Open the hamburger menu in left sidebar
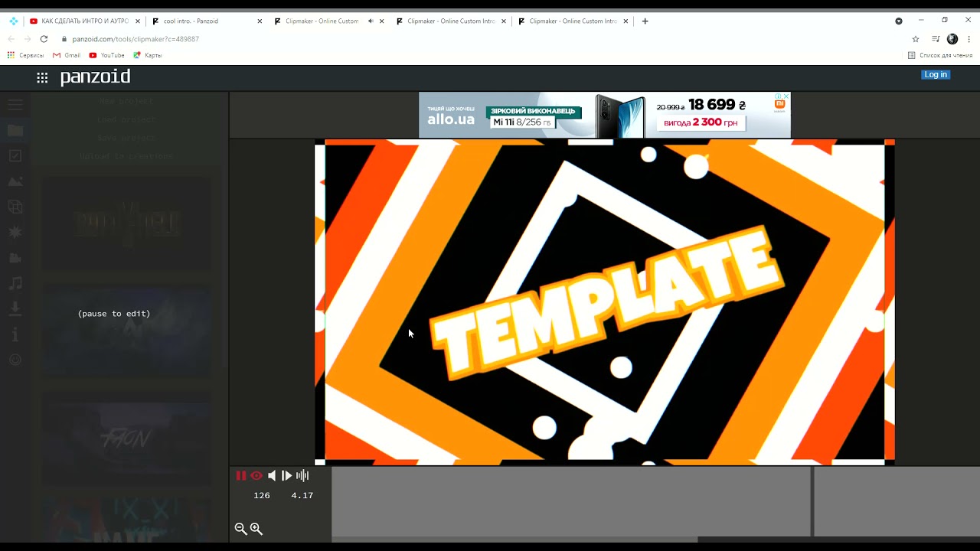Image resolution: width=980 pixels, height=551 pixels. (x=15, y=104)
